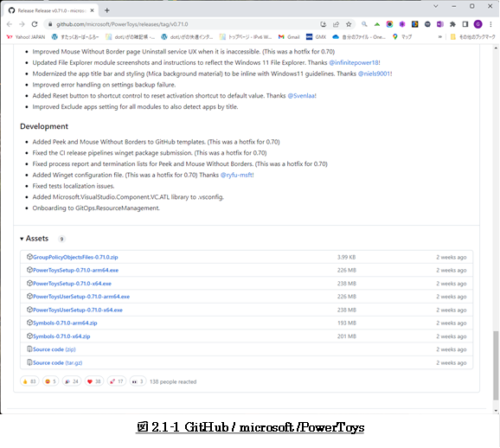The image size is (500, 448).
Task: Click the page vertical scrollbar thumb
Action: pyautogui.click(x=496, y=366)
